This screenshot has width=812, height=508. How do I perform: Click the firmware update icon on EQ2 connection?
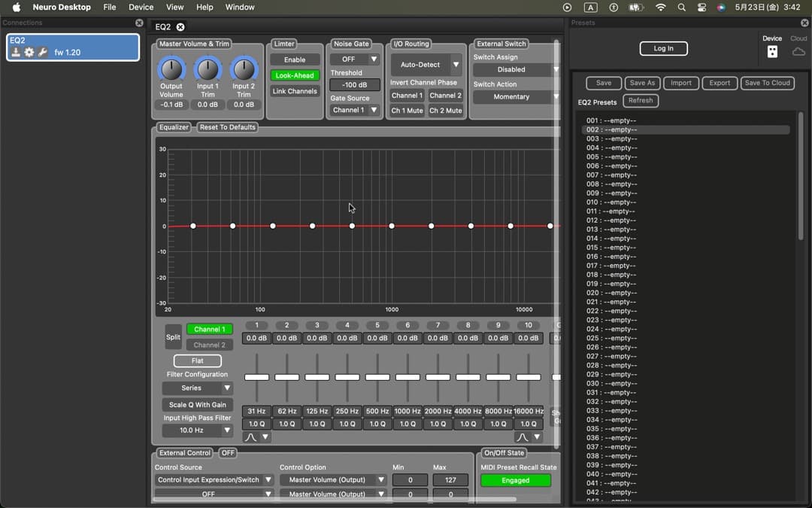tap(16, 52)
